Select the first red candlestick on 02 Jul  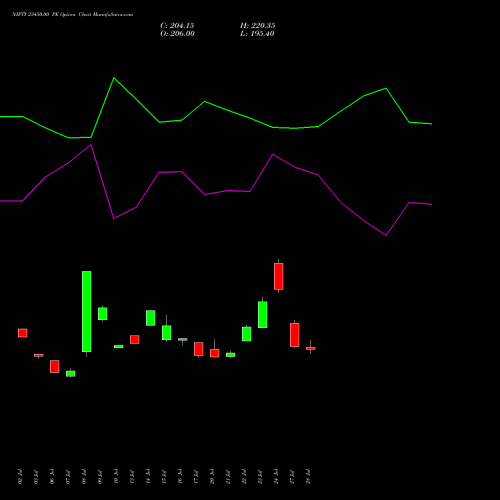tap(23, 333)
